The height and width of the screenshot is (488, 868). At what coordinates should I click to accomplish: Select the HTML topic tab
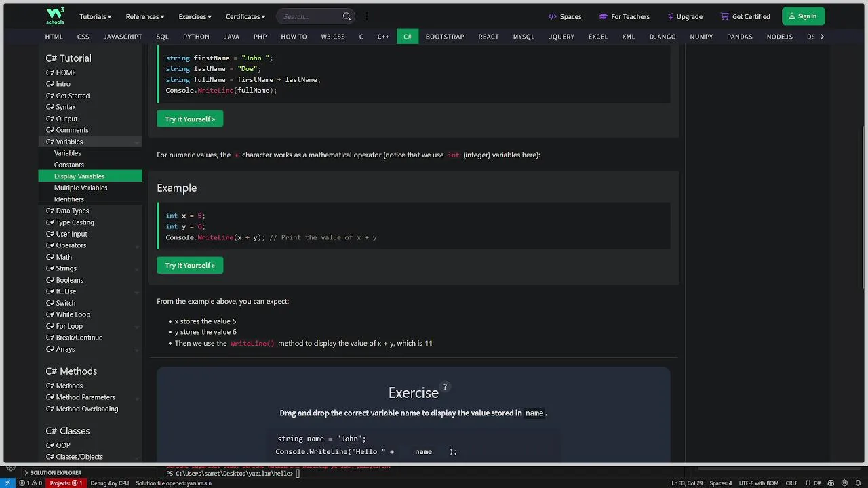click(54, 37)
